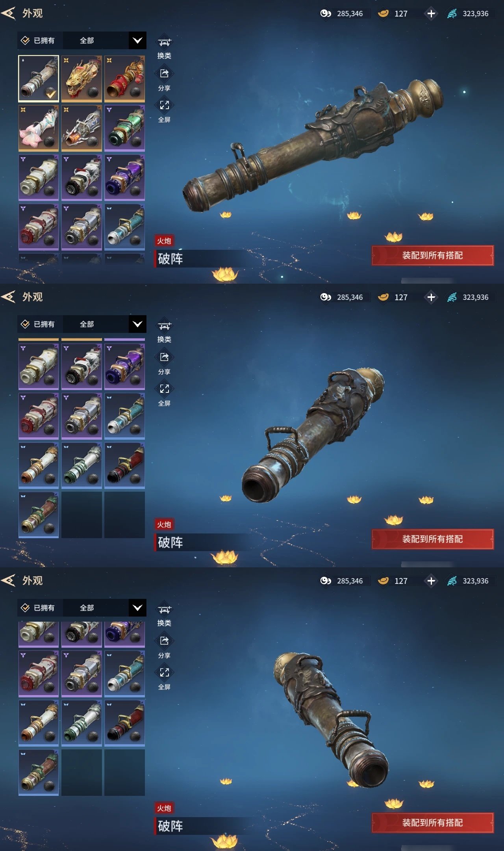Expand the 全部 dropdown arrow in the bottom screen
Screen dimensions: 504x851
click(137, 608)
